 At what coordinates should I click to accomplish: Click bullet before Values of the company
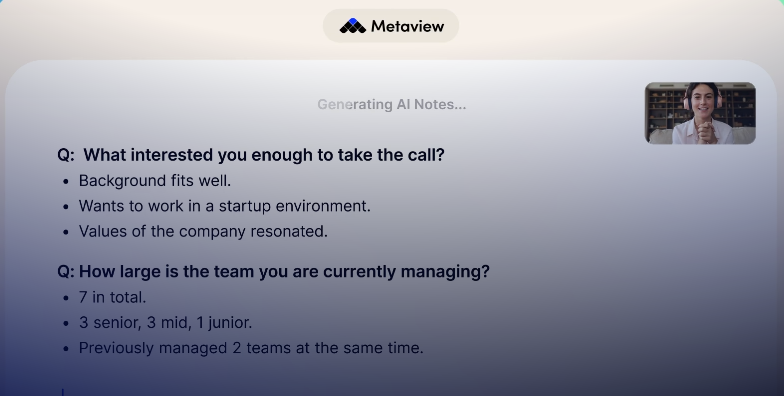click(66, 232)
